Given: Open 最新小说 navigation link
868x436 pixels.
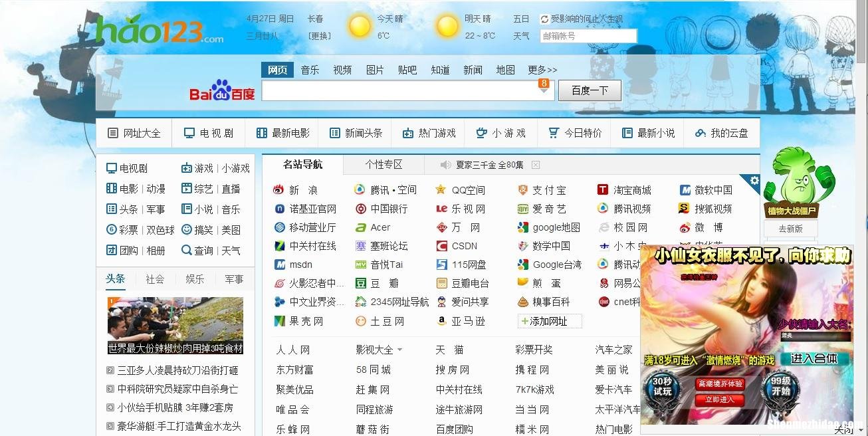Looking at the screenshot, I should point(648,133).
